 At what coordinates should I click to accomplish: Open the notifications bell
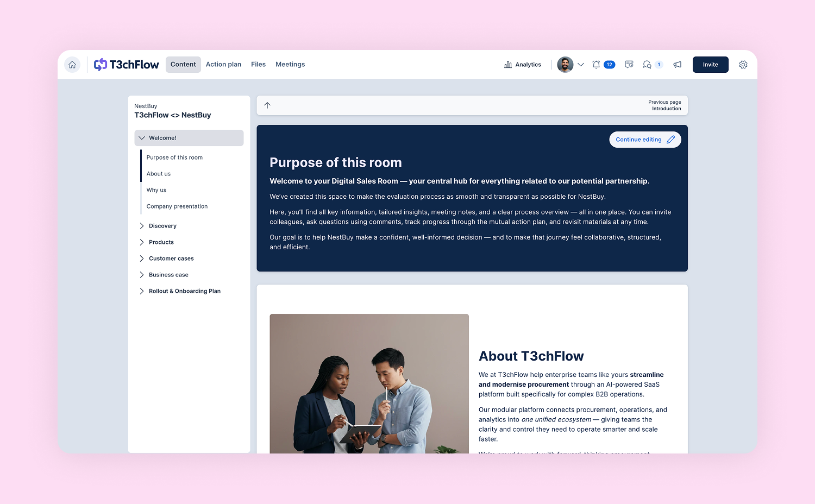click(596, 65)
